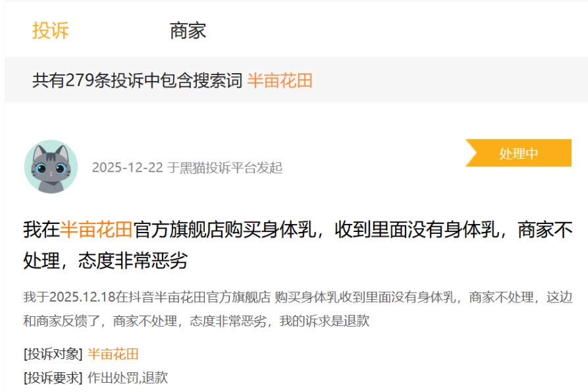Switch to the 投诉 tab
This screenshot has width=588, height=392.
click(50, 30)
